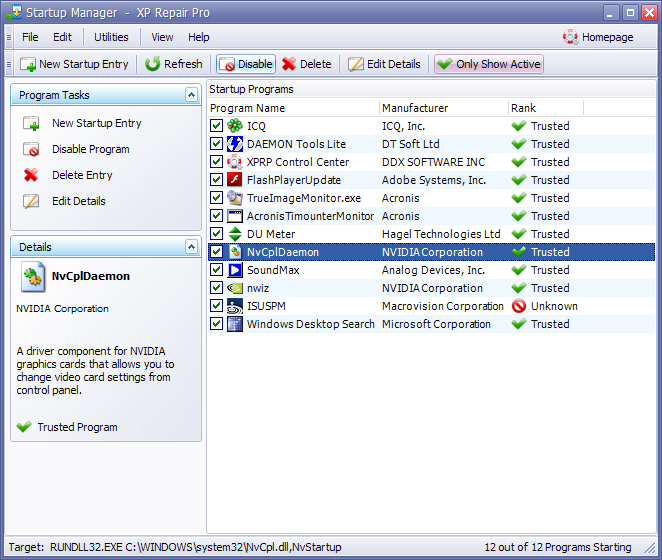Toggle the DU Meter checkbox
Image resolution: width=662 pixels, height=560 pixels.
coord(217,234)
